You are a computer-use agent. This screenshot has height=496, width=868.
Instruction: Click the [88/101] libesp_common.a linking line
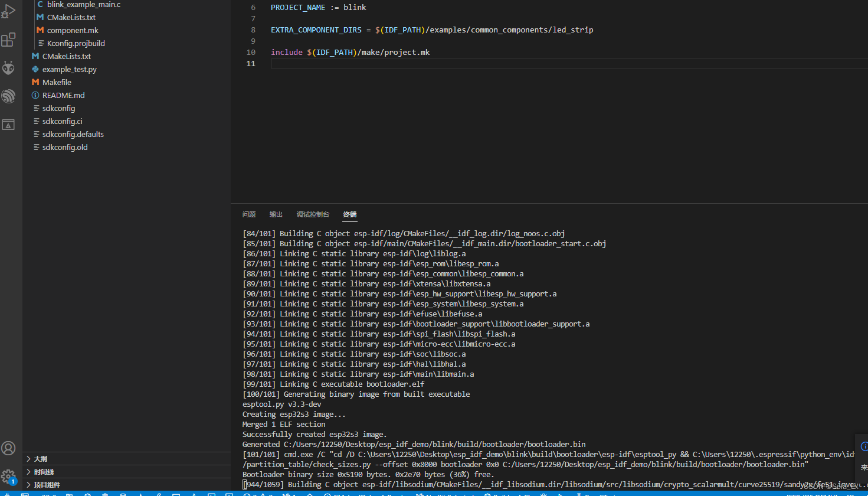(383, 274)
